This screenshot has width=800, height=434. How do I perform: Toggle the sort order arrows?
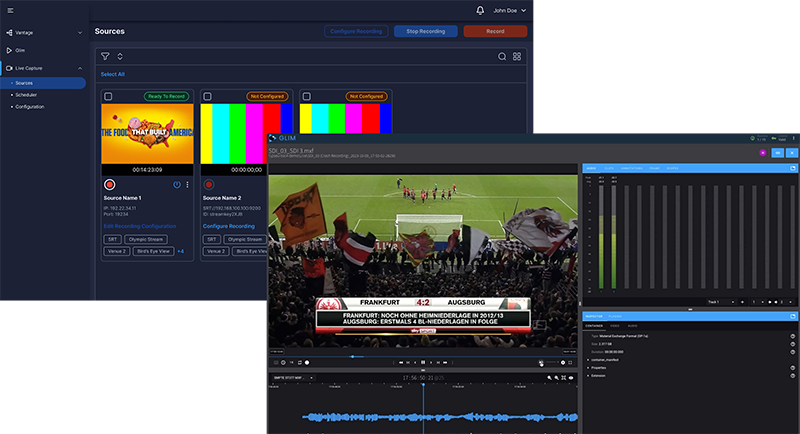tap(120, 56)
